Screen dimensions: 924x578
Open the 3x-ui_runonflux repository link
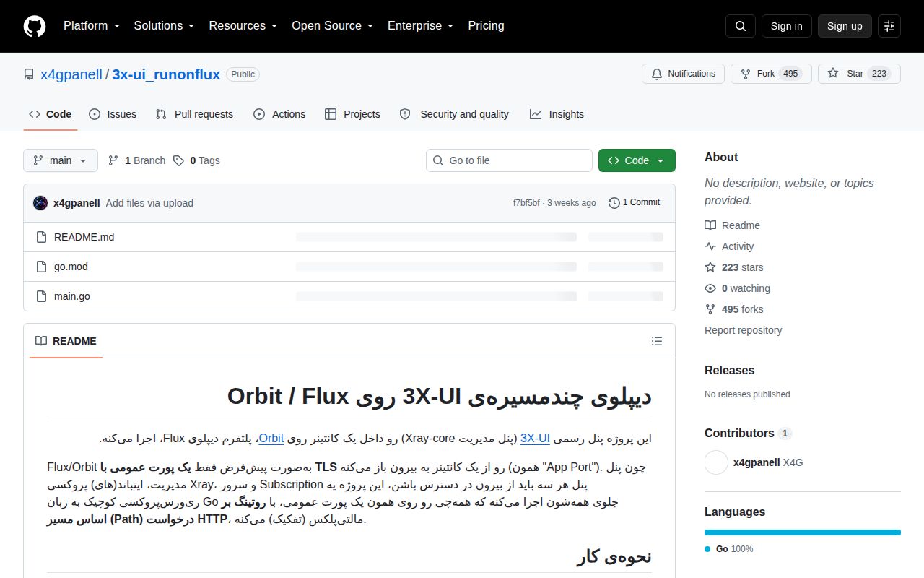[x=166, y=74]
